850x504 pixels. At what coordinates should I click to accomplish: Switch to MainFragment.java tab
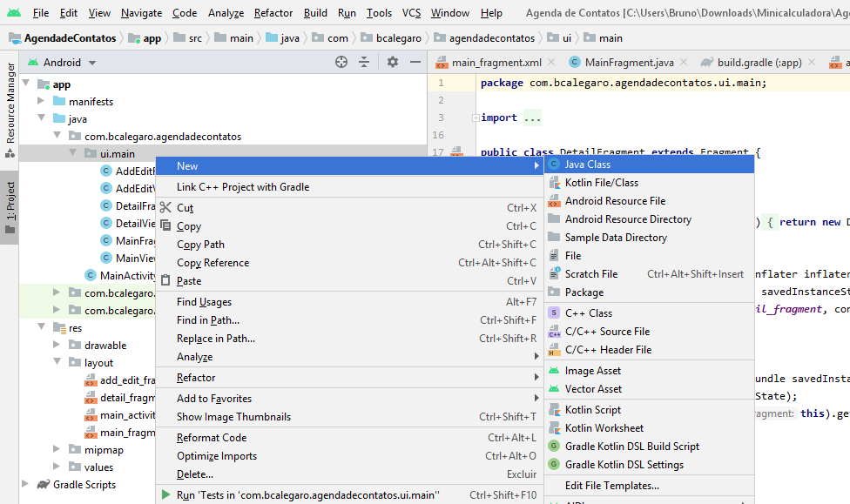coord(628,63)
